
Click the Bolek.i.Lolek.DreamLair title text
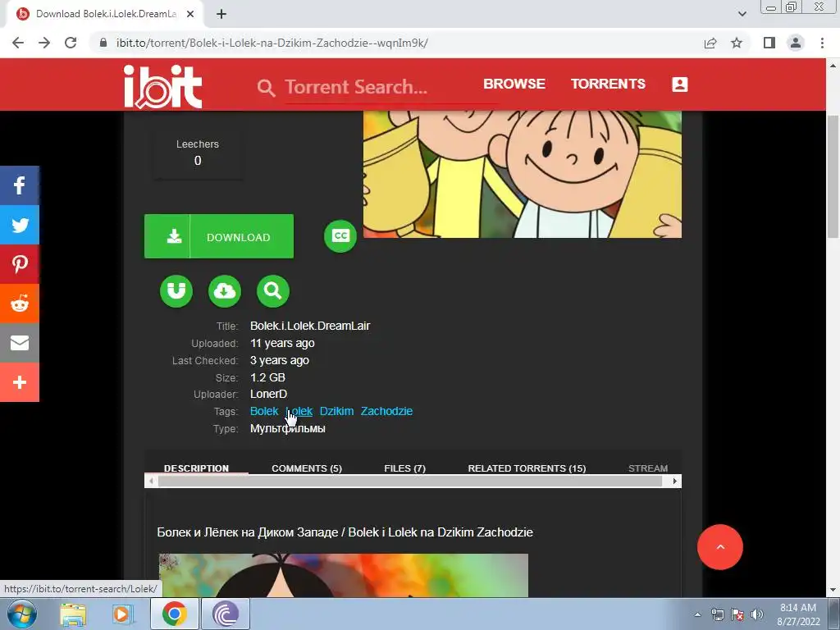310,326
